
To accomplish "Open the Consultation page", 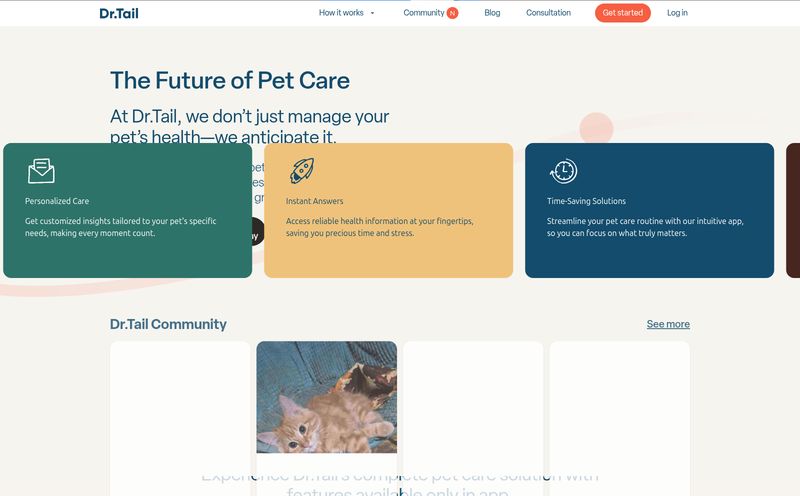I will coord(548,13).
